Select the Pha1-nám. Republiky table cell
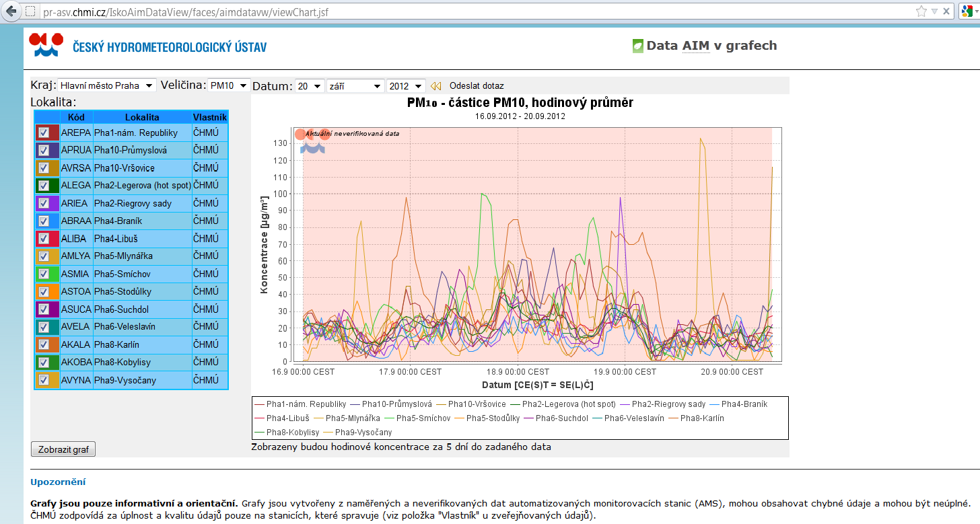The width and height of the screenshot is (980, 524). (x=142, y=133)
